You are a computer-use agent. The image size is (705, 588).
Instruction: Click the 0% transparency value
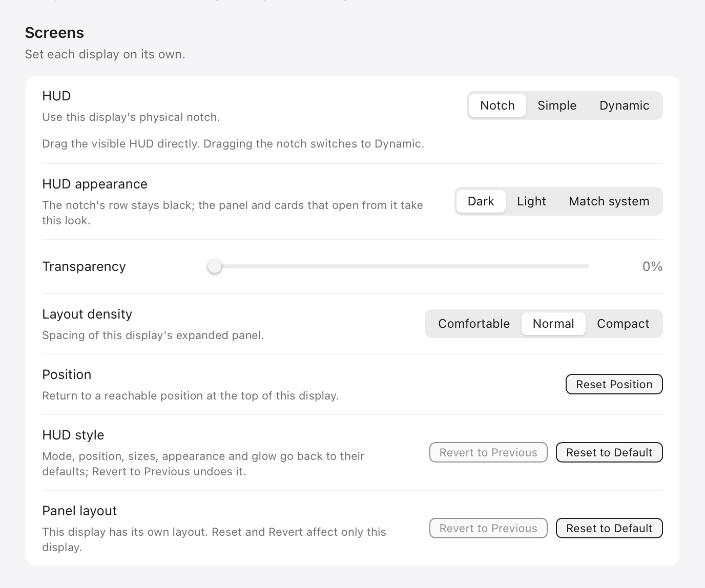tap(652, 266)
